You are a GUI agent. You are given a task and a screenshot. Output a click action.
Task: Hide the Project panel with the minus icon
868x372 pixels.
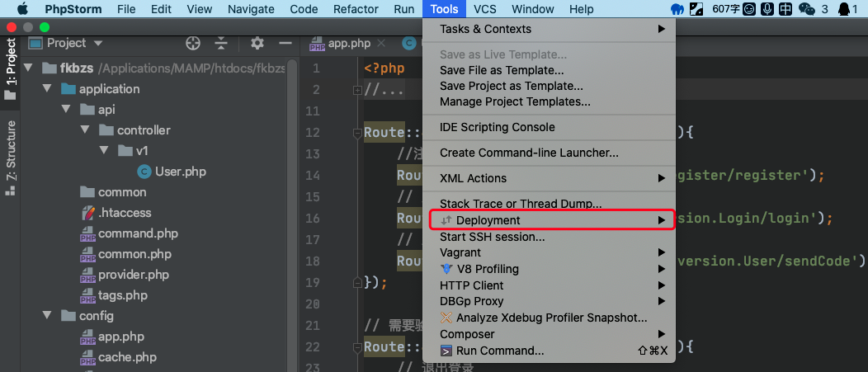click(x=285, y=43)
